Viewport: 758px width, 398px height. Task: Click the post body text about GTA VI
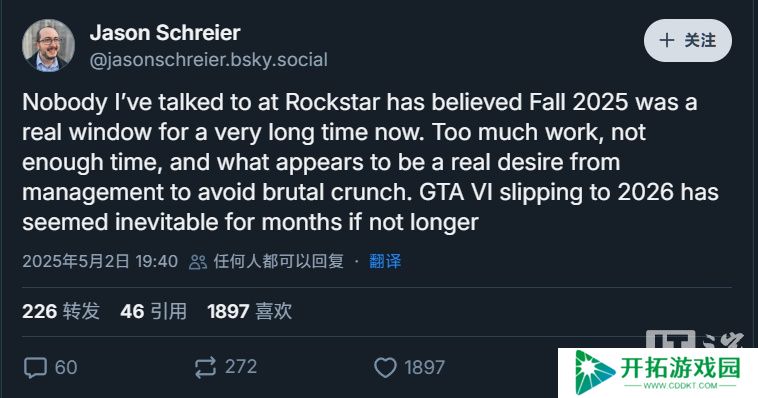point(370,162)
